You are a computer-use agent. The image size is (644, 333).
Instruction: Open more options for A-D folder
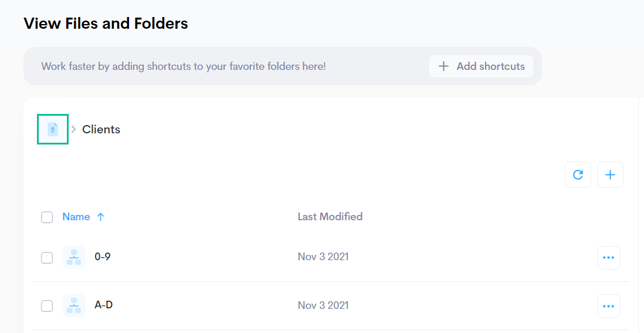coord(609,306)
